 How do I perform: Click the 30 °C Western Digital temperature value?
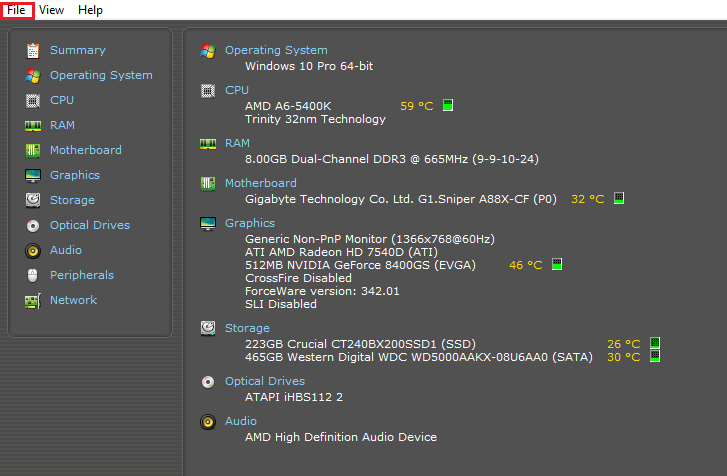(x=624, y=357)
